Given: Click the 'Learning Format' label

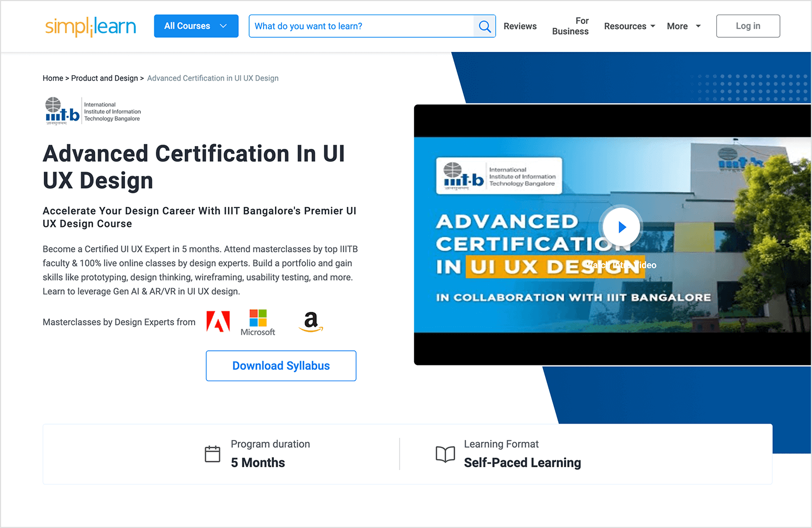Looking at the screenshot, I should (x=501, y=444).
